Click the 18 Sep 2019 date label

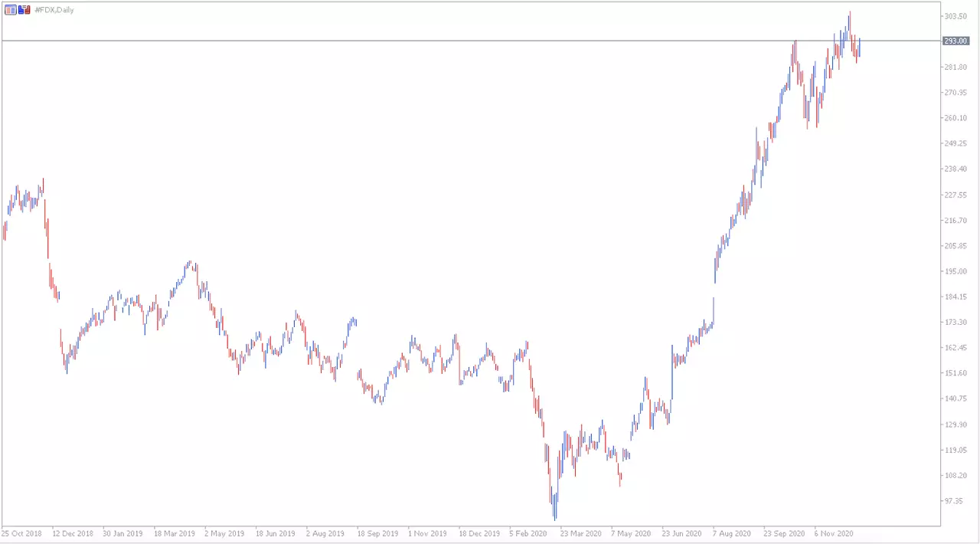(x=377, y=533)
